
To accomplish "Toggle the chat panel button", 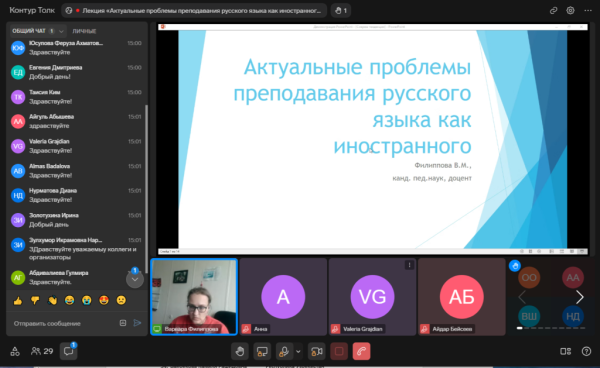I will [69, 351].
